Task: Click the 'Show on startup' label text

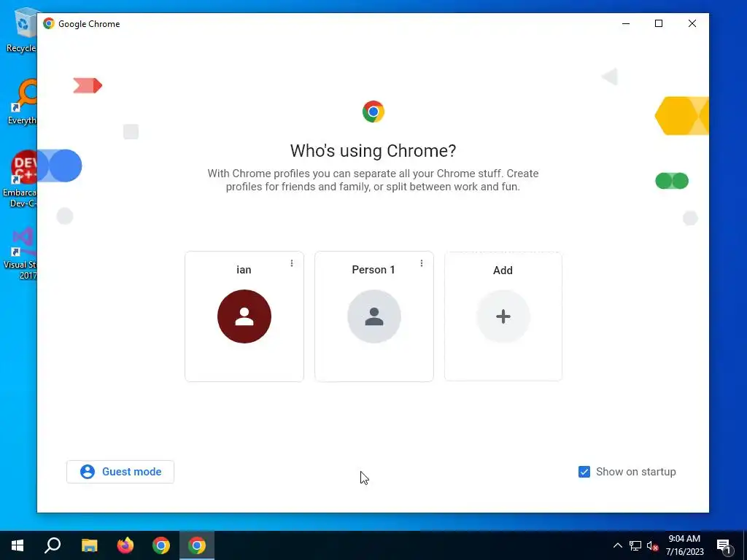Action: pos(635,472)
